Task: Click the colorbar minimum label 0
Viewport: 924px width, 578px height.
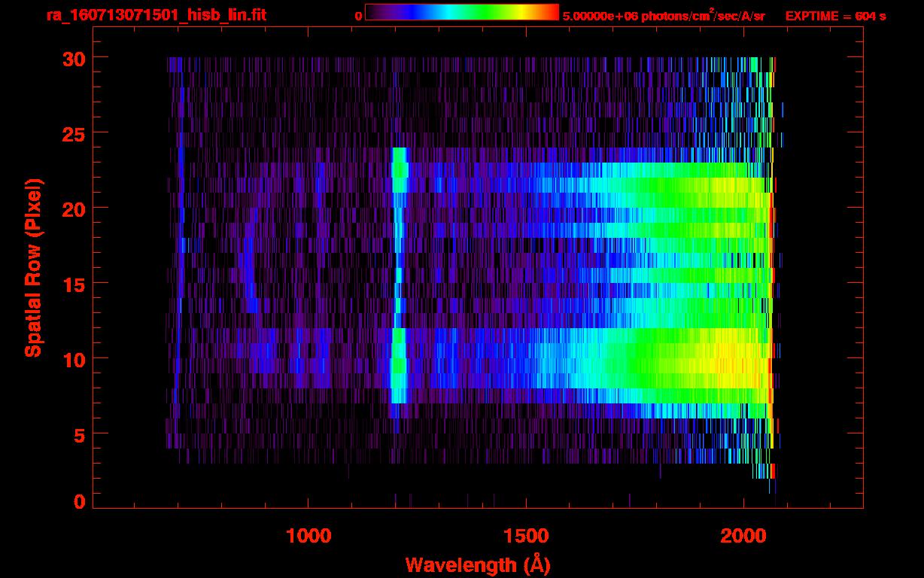Action: click(358, 16)
